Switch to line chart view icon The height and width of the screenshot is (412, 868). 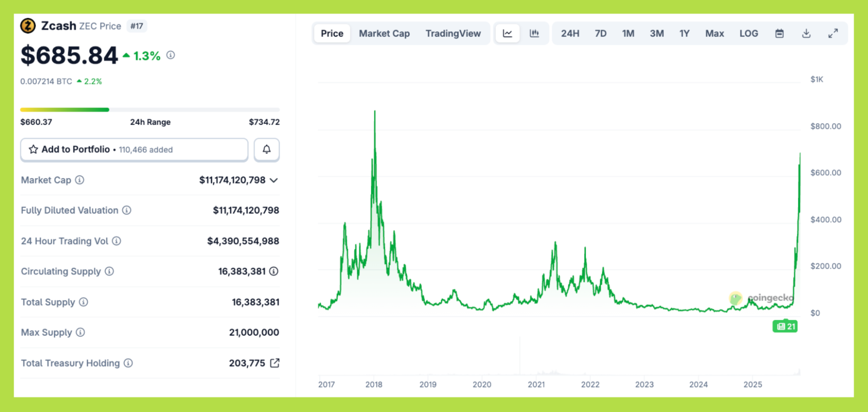(x=507, y=33)
